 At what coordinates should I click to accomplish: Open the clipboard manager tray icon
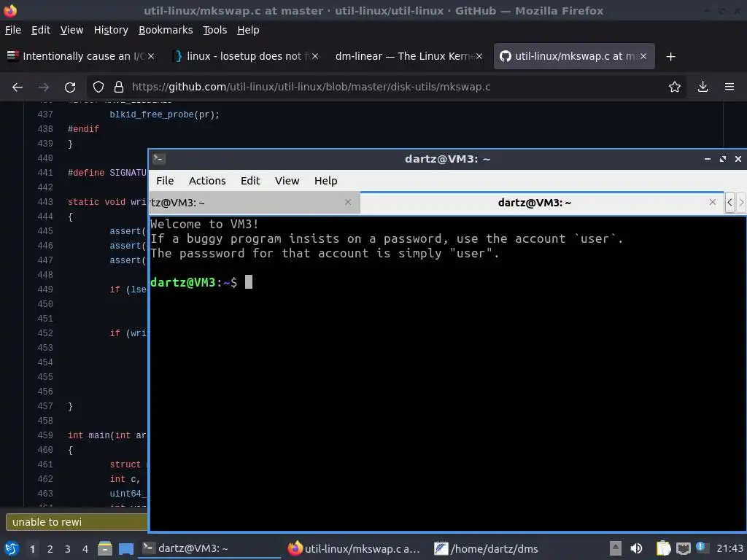(663, 548)
